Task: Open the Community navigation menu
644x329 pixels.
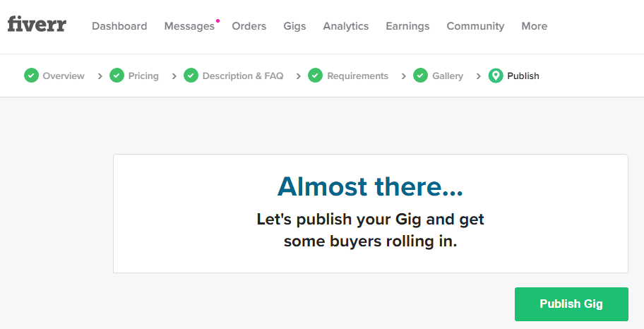Action: (476, 26)
